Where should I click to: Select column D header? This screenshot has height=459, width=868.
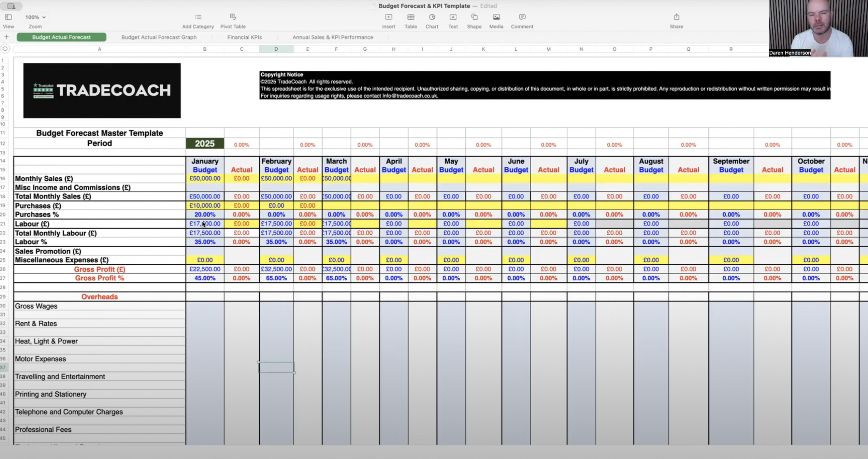tap(276, 49)
